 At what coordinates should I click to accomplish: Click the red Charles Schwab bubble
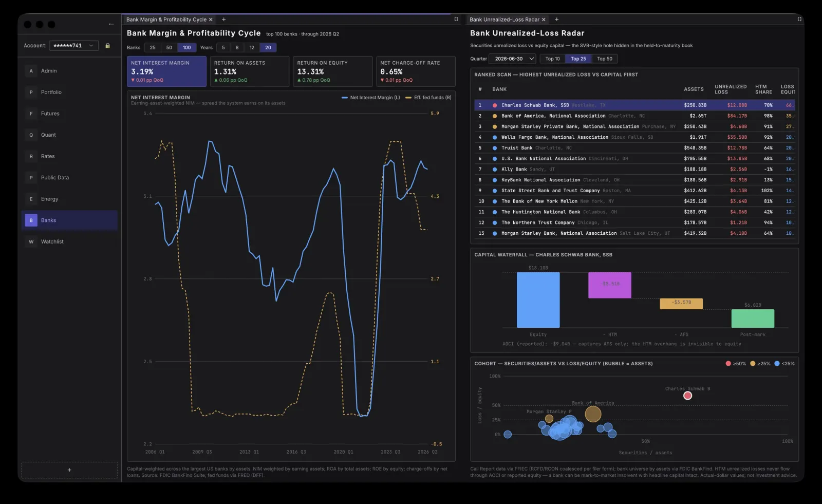tap(687, 396)
